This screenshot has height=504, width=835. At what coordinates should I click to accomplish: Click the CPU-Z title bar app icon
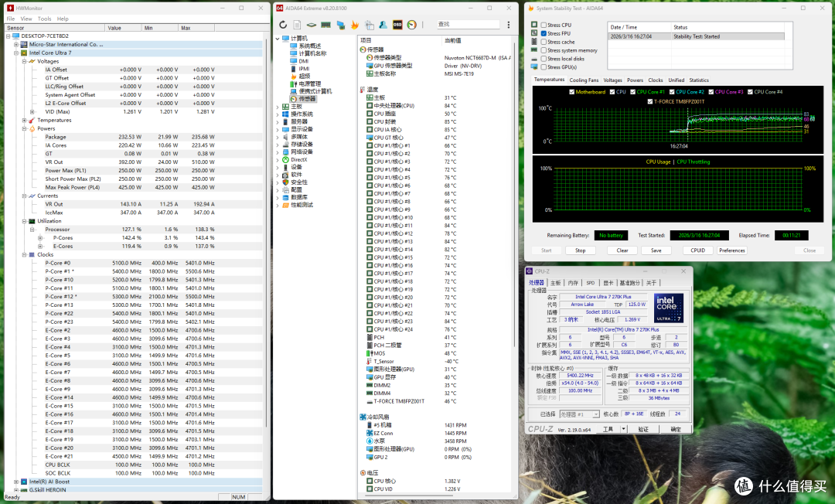pyautogui.click(x=530, y=271)
